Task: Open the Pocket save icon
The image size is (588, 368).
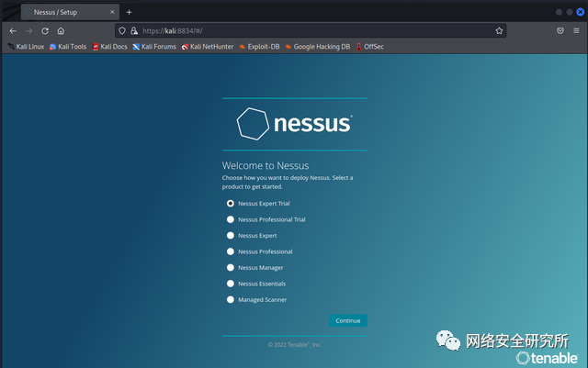Action: (x=560, y=30)
